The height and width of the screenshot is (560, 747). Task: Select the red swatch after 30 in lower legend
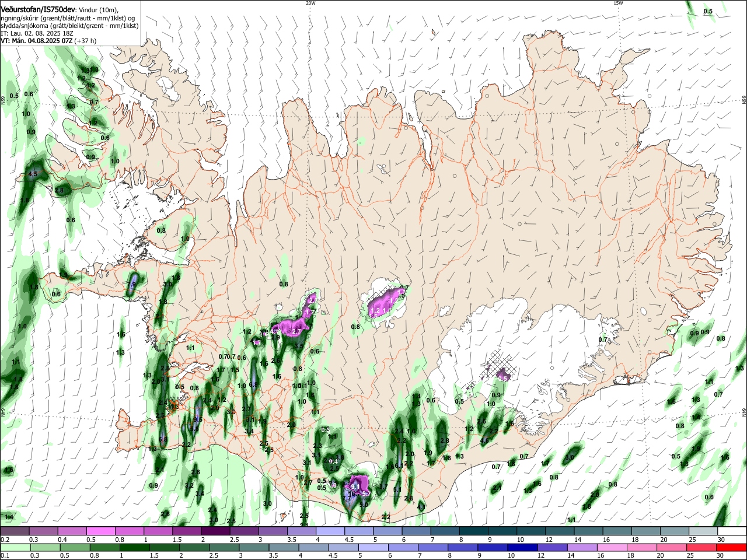coord(732,547)
